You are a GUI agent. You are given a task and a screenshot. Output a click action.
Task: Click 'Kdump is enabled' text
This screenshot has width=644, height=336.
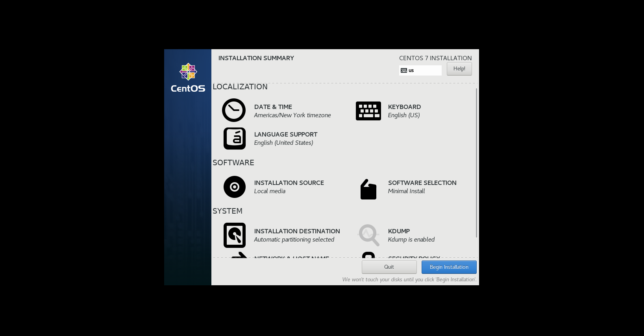pos(411,240)
